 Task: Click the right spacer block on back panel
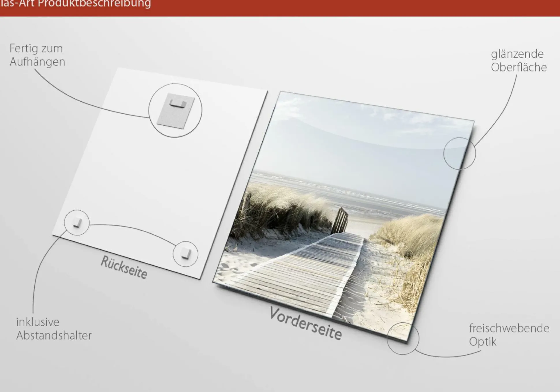tap(186, 254)
